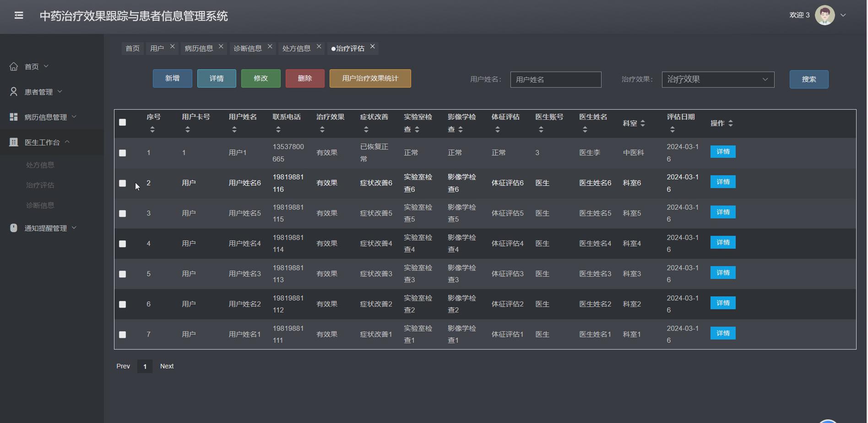Viewport: 868px width, 423px height.
Task: Collapse the 医生工作台 sidebar section
Action: 68,142
